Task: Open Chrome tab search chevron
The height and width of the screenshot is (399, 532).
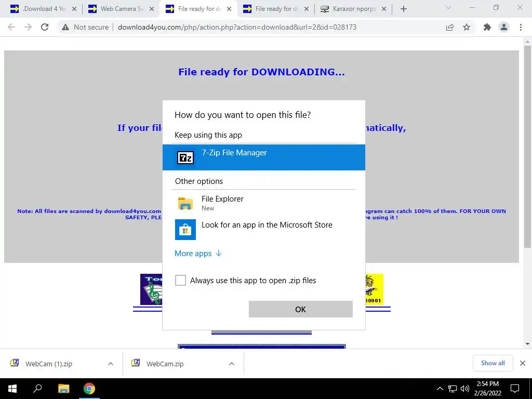Action: pyautogui.click(x=448, y=7)
